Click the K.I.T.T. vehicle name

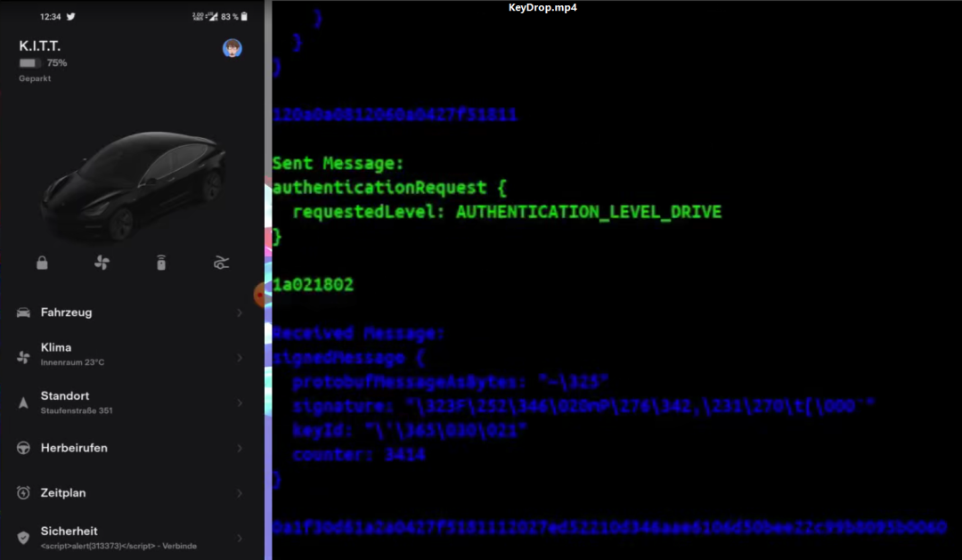point(40,46)
